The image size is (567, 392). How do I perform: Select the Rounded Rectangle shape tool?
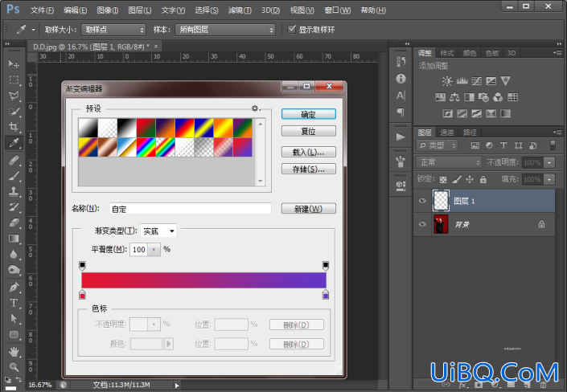[14, 334]
